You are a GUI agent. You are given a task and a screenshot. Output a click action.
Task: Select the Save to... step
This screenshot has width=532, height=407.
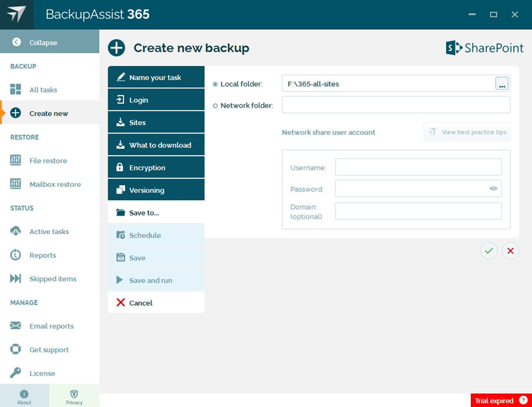(x=156, y=212)
